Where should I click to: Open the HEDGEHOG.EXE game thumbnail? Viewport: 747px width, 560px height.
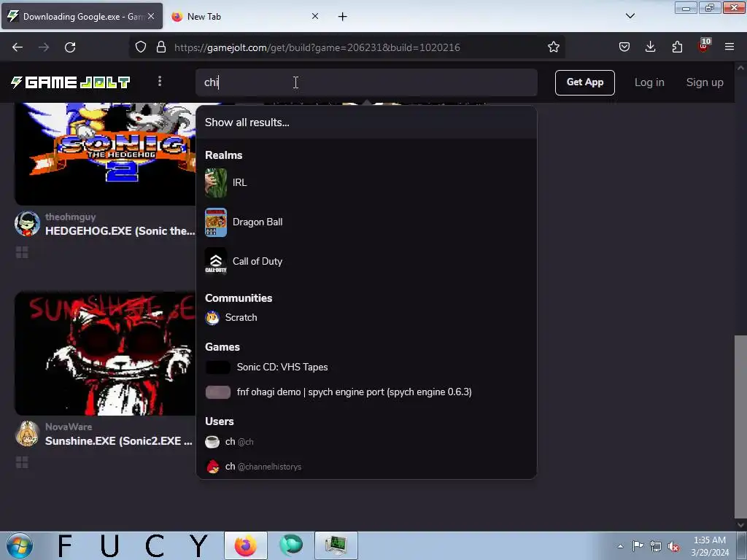[x=105, y=154]
